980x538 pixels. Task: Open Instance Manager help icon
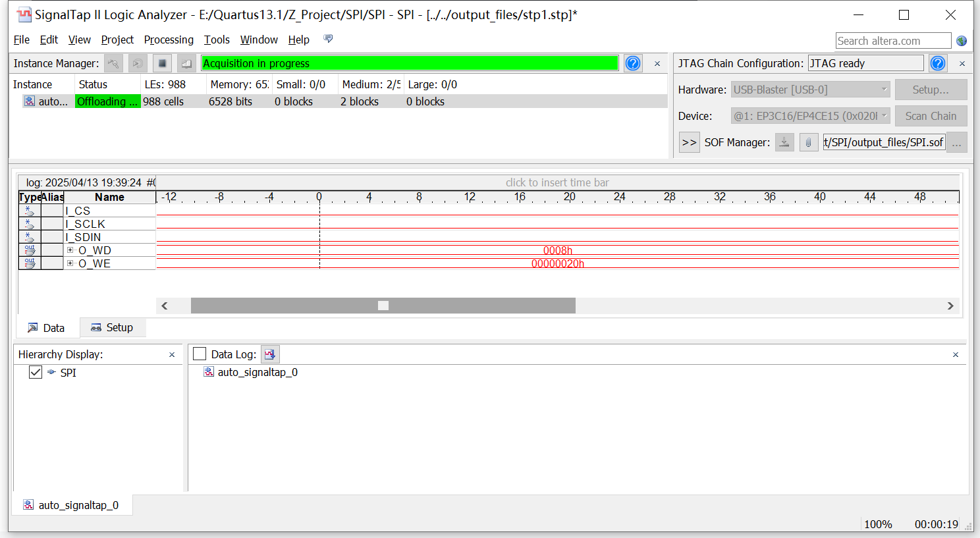pos(633,63)
